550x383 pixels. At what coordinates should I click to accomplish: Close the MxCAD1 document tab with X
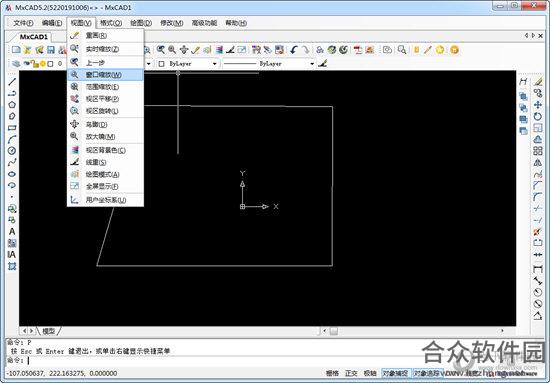pyautogui.click(x=541, y=35)
